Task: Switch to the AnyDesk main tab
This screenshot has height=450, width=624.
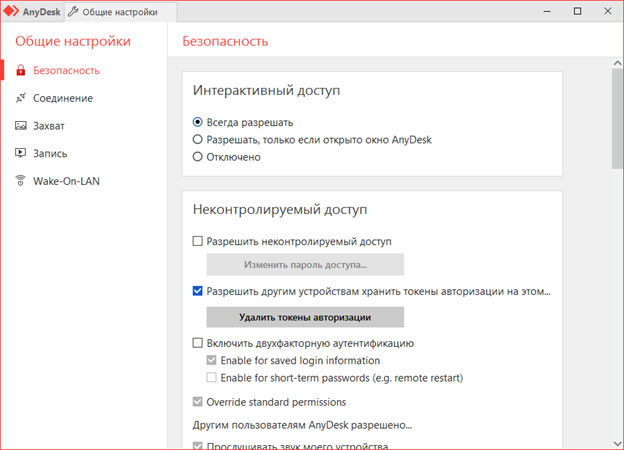Action: [33, 12]
